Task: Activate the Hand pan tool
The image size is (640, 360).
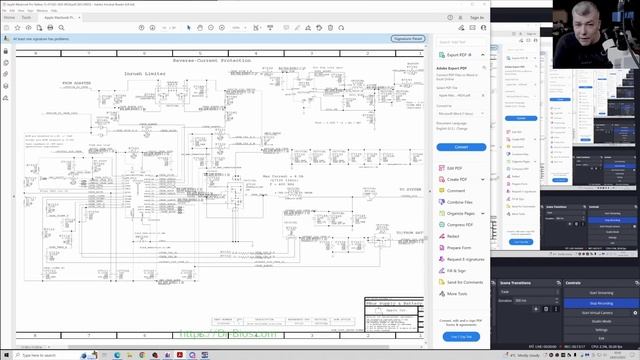Action: click(200, 28)
